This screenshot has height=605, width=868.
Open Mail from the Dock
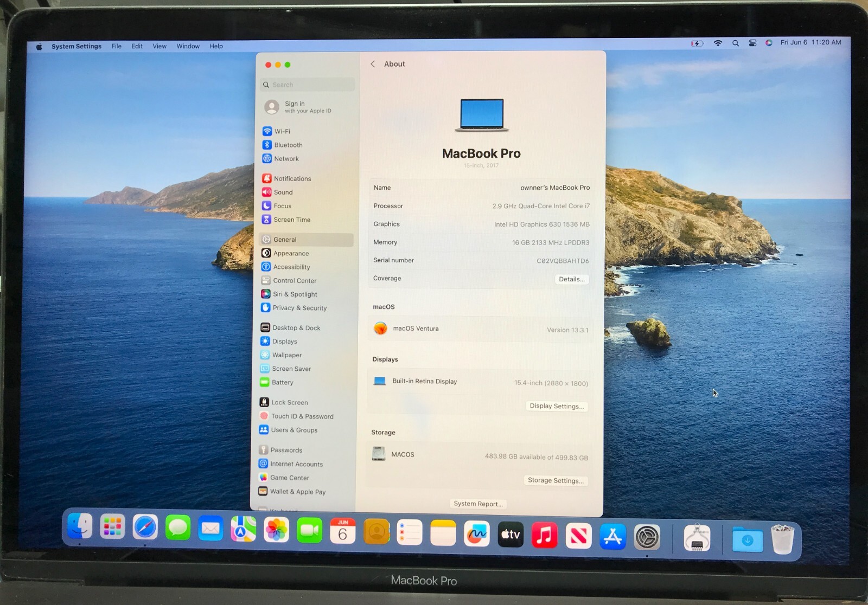(210, 529)
